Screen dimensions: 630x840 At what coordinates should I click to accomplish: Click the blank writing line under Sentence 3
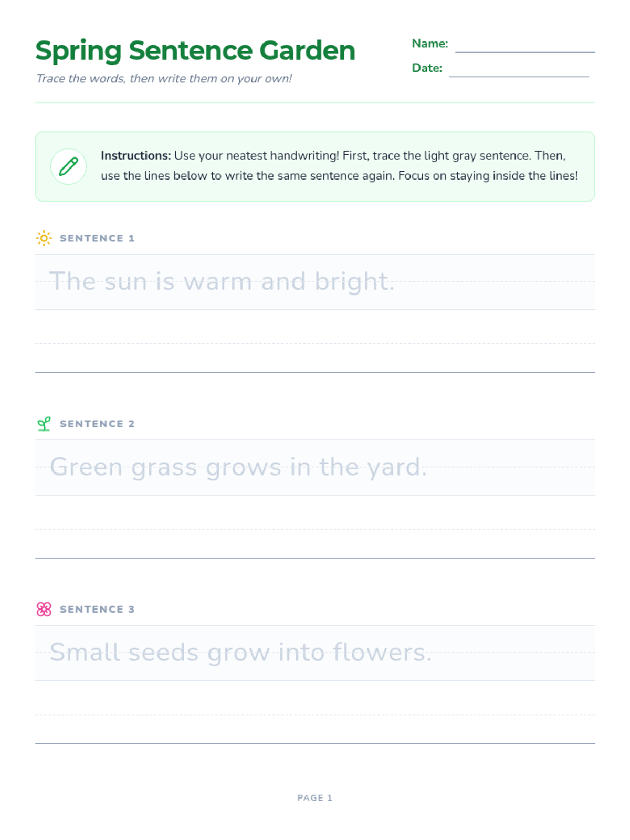click(x=315, y=712)
